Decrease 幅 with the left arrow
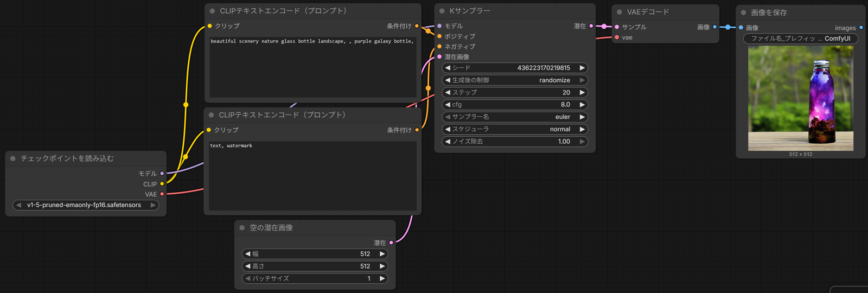Screen dimensions: 868x293 [x=247, y=254]
